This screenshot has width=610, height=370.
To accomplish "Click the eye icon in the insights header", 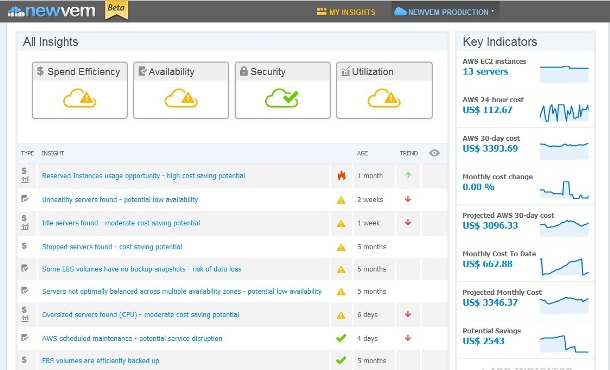I will [434, 153].
